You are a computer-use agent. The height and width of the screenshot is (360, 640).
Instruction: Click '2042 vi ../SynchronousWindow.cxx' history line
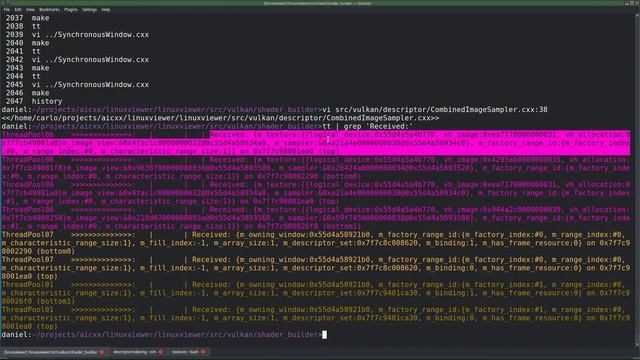[x=77, y=60]
